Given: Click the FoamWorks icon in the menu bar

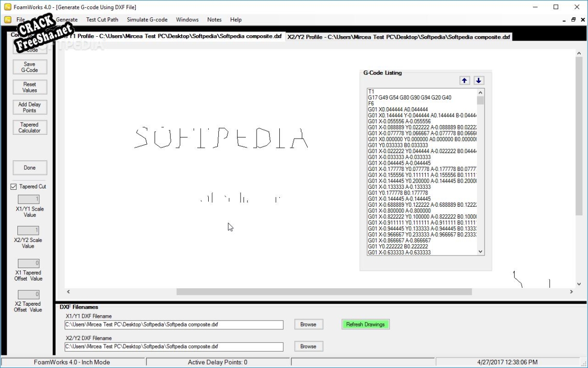Looking at the screenshot, I should point(8,20).
